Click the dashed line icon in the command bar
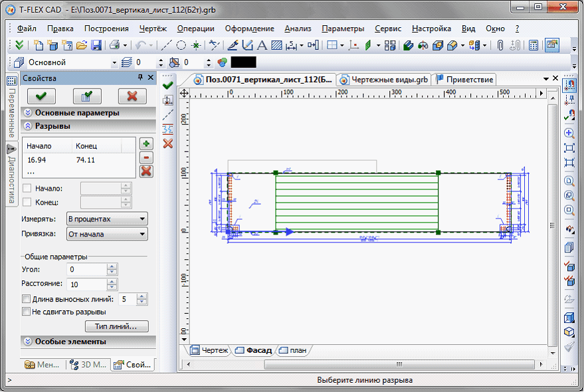The image size is (584, 392). (x=168, y=115)
